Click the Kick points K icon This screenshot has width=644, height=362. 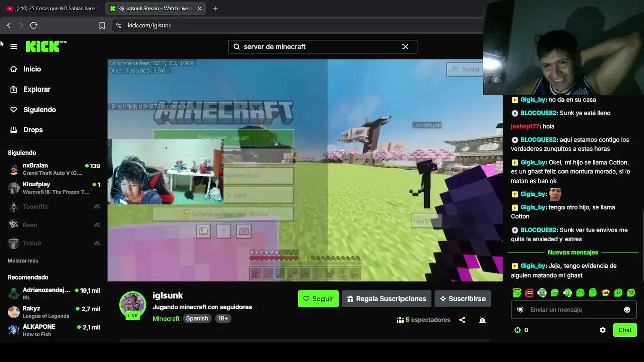(x=517, y=330)
